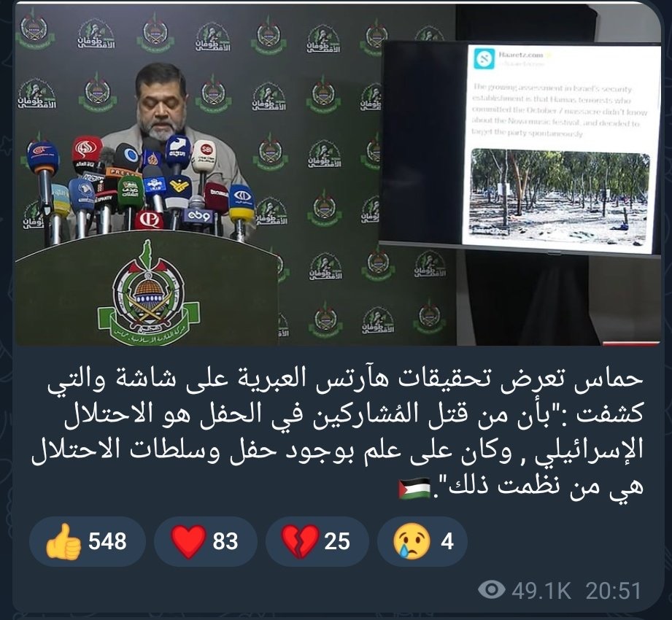The image size is (672, 620).
Task: Open the press conference photo
Action: coord(338,175)
